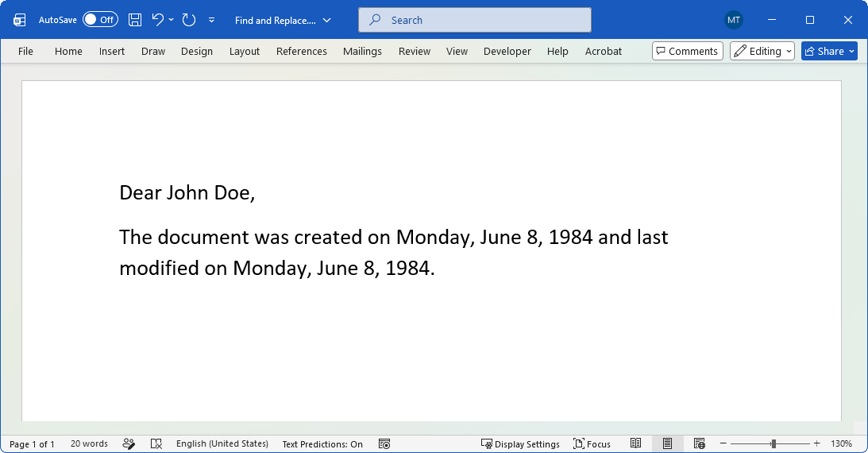
Task: Open the Developer tab
Action: point(507,51)
